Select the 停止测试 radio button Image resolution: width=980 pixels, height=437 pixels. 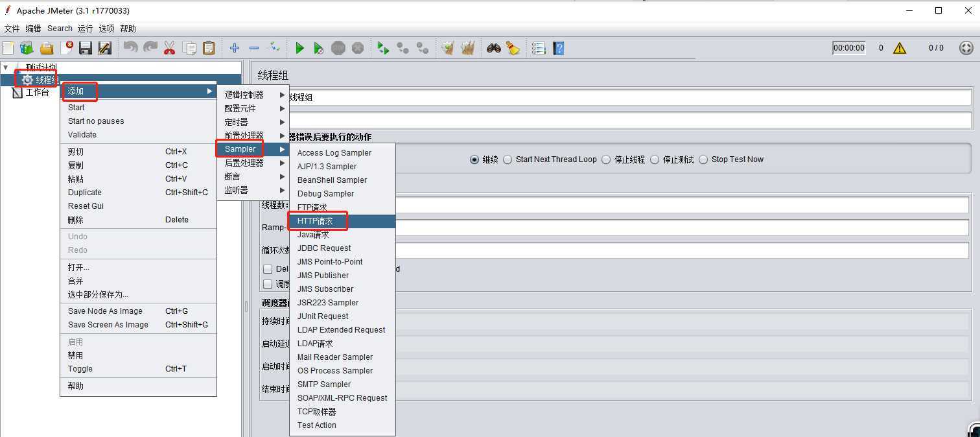pos(655,159)
